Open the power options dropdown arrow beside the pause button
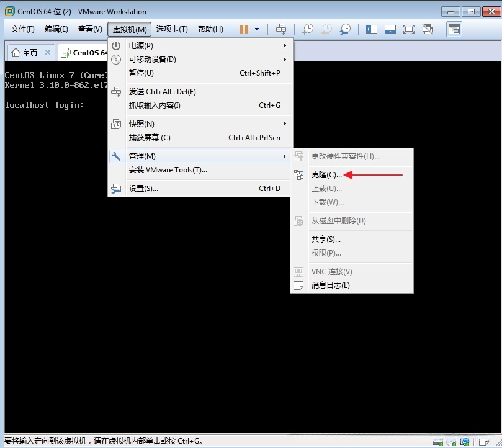This screenshot has height=448, width=502. tap(257, 29)
